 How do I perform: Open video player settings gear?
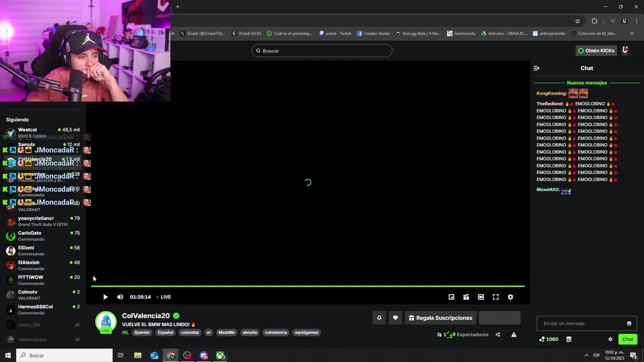[510, 297]
